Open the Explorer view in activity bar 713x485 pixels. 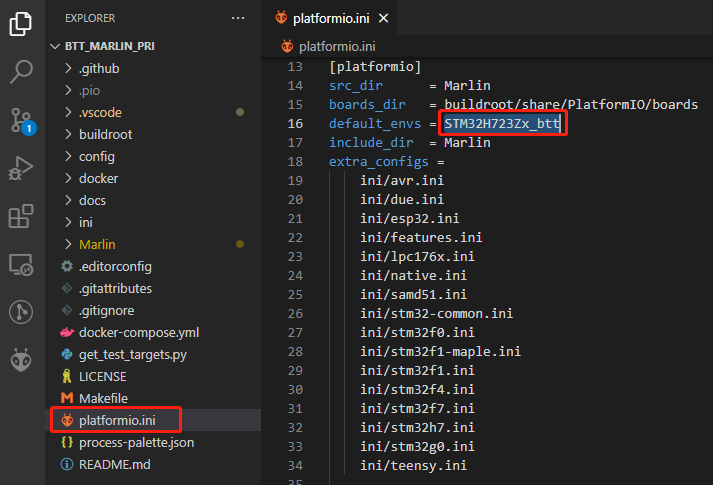coord(21,24)
